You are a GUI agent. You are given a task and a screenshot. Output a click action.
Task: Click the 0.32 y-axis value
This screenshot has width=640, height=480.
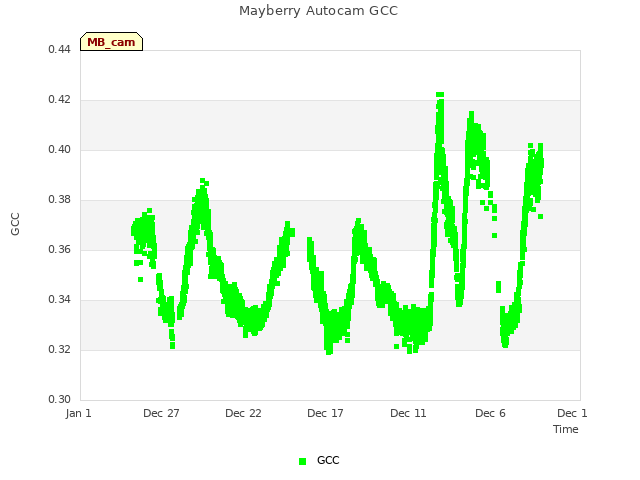pyautogui.click(x=60, y=349)
